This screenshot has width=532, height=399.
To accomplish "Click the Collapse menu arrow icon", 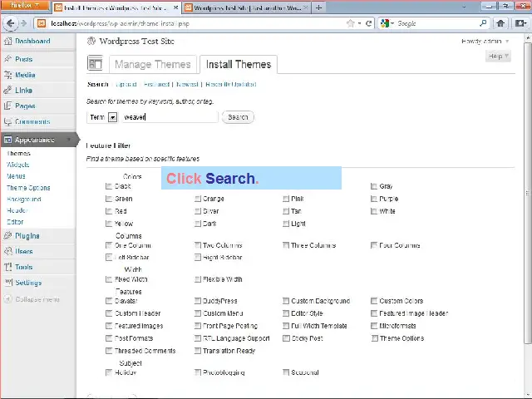I will [x=7, y=299].
